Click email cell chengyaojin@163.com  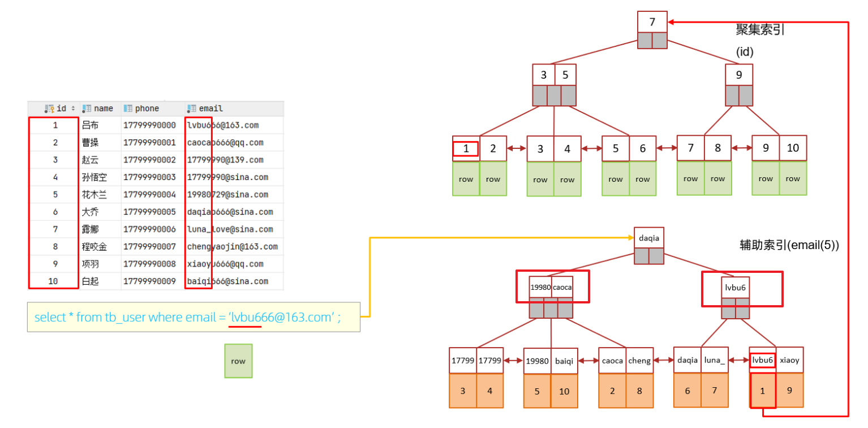tap(232, 247)
